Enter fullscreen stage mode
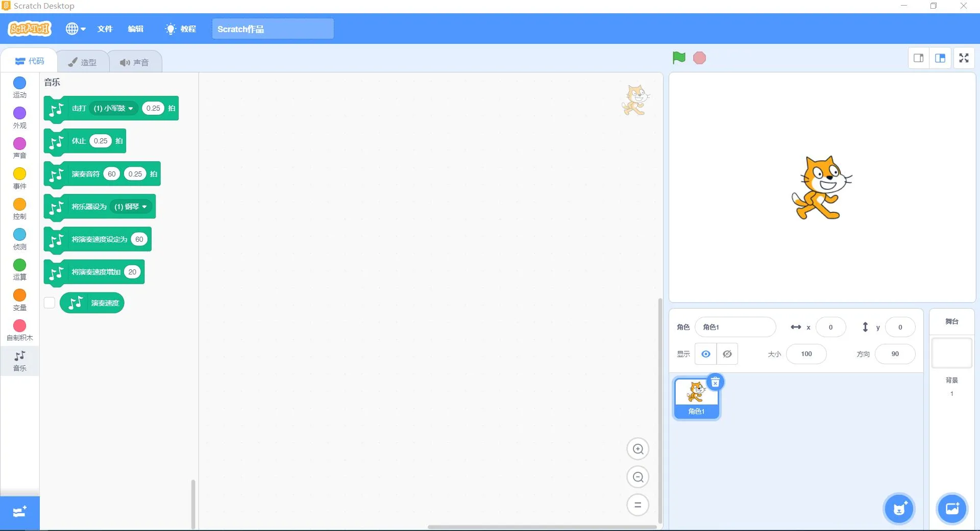Viewport: 980px width, 531px height. (964, 58)
